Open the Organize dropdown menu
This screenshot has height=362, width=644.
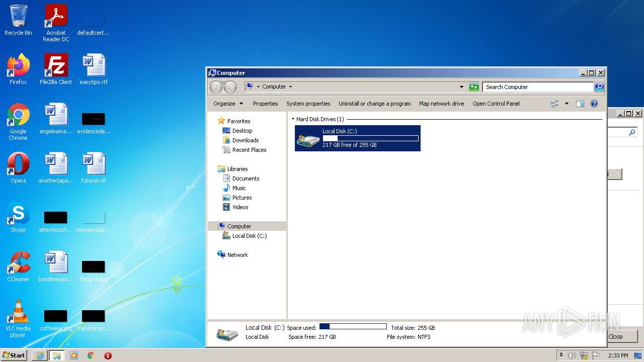pyautogui.click(x=228, y=104)
